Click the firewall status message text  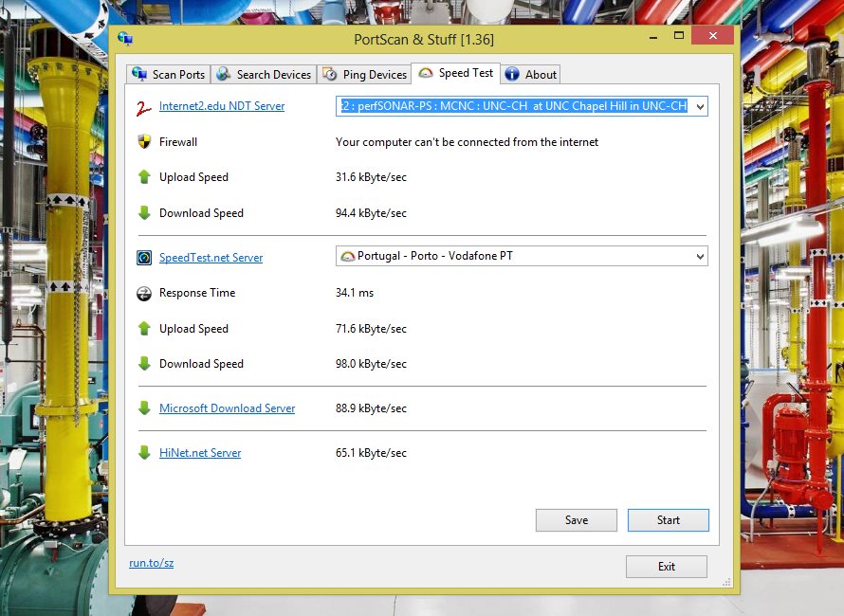(x=467, y=142)
